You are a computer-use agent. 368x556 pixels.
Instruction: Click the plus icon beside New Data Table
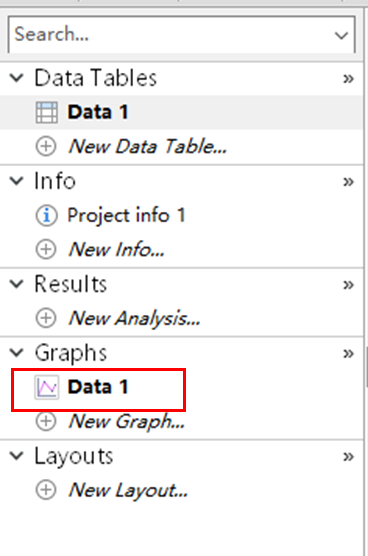(46, 146)
